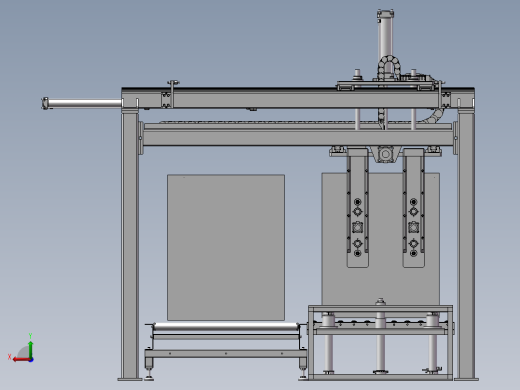Pick the upper horizontal gantry beam
Screen dimensions: 520x390
tap(298, 98)
